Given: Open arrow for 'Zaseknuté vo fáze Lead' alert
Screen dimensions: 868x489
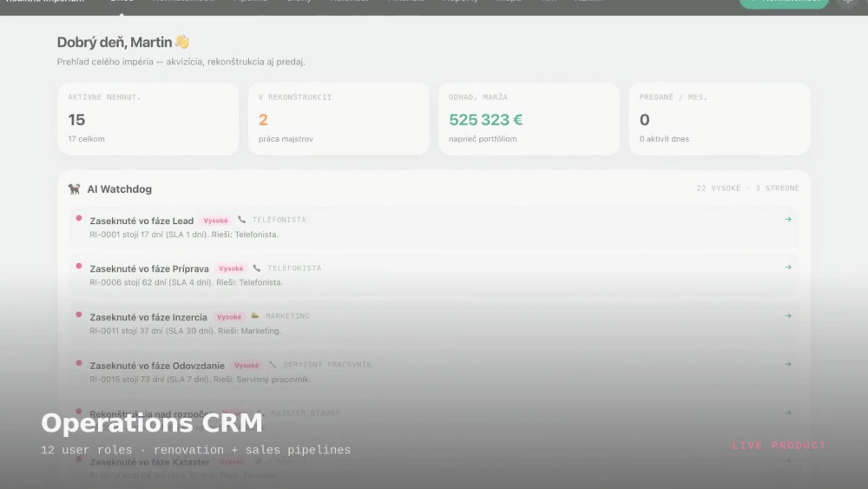Looking at the screenshot, I should point(788,219).
